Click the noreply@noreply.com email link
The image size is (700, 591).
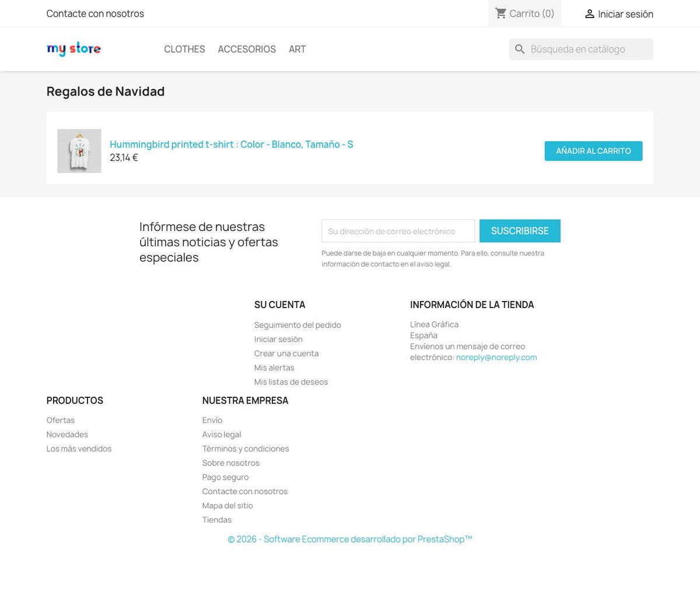pos(496,357)
